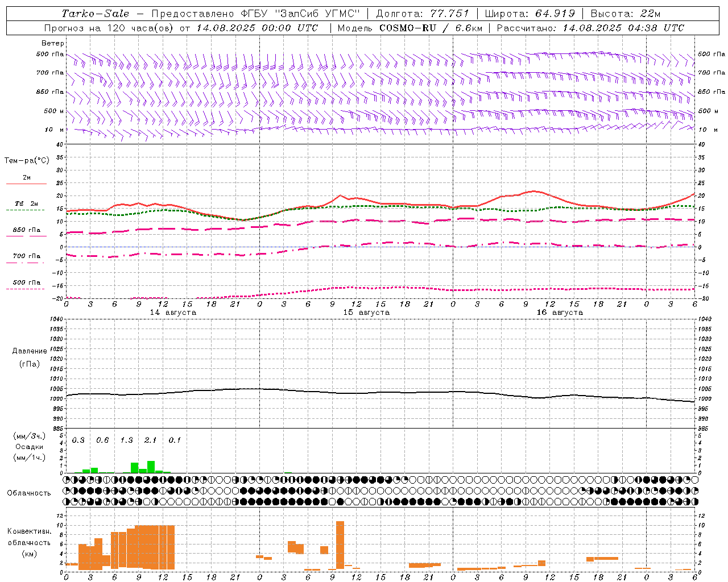Click the 'Давление' pressure panel label
This screenshot has height=582, width=728.
pos(30,351)
